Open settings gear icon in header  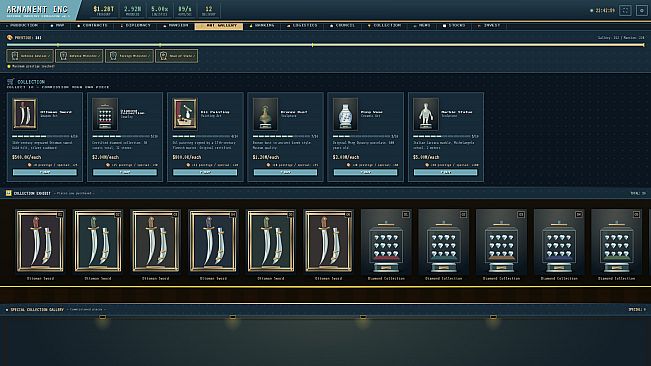(641, 10)
